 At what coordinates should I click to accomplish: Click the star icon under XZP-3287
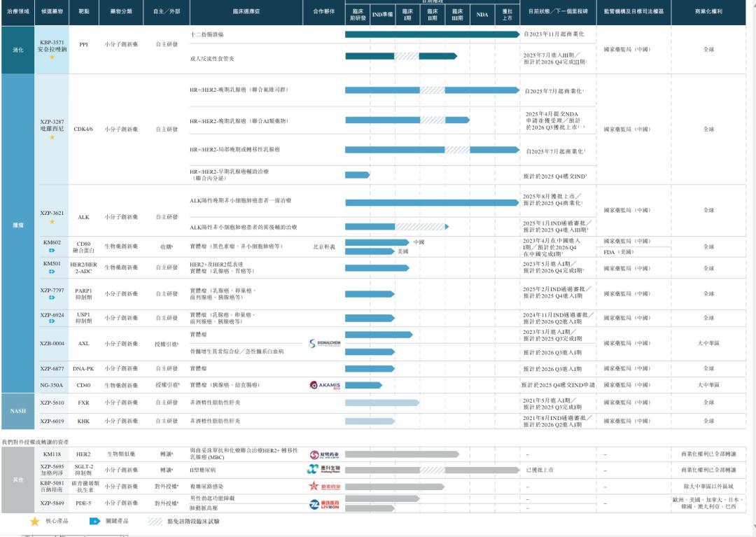[52, 137]
